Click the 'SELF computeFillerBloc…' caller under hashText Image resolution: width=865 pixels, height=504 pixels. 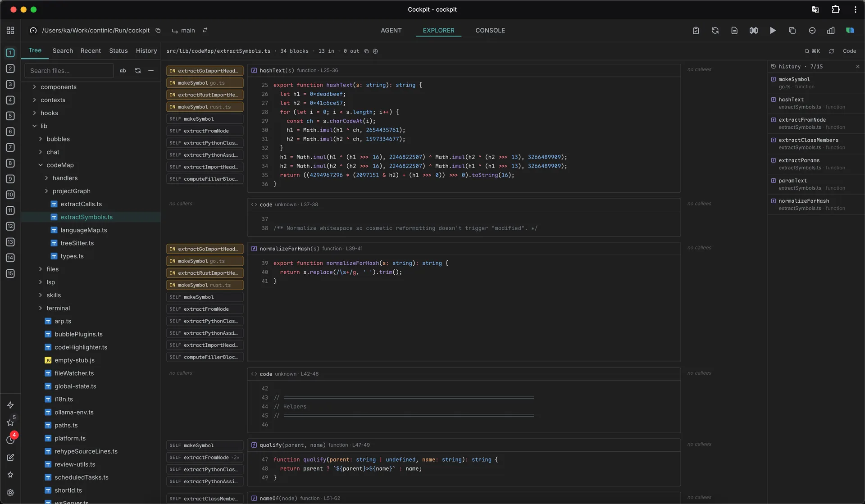point(205,179)
